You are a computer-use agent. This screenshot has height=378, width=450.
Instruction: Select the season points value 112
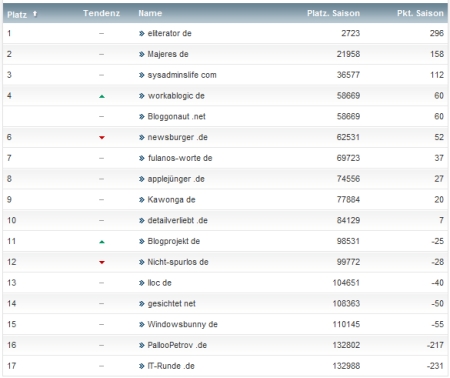[437, 75]
